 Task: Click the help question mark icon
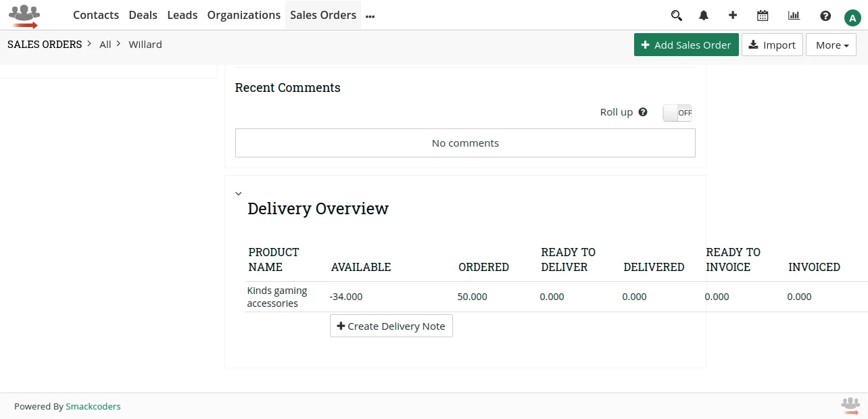click(825, 15)
